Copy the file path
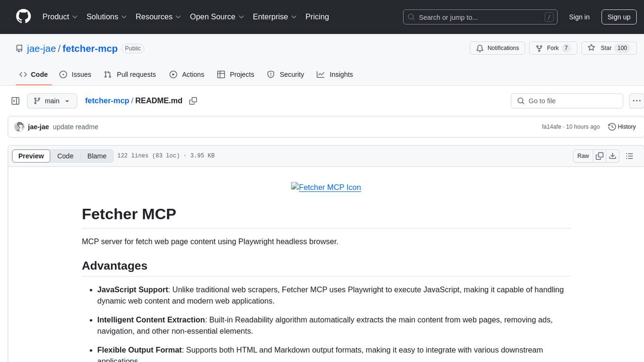 click(x=193, y=100)
